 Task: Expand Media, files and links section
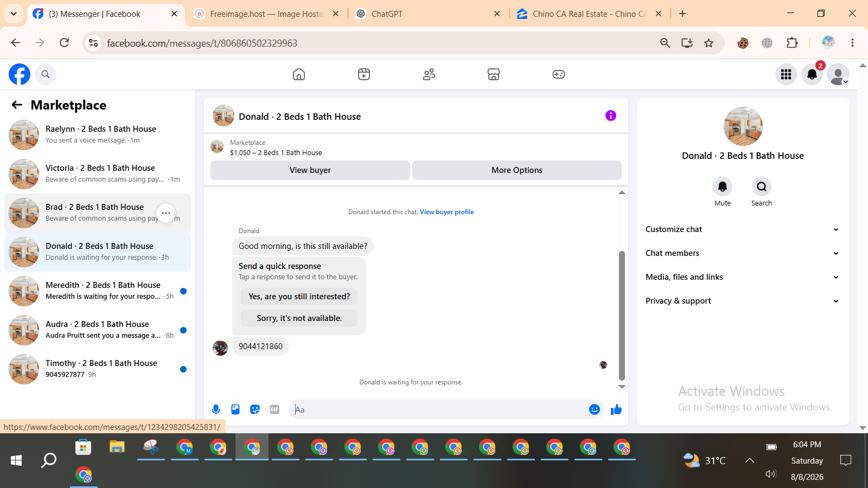click(x=742, y=277)
